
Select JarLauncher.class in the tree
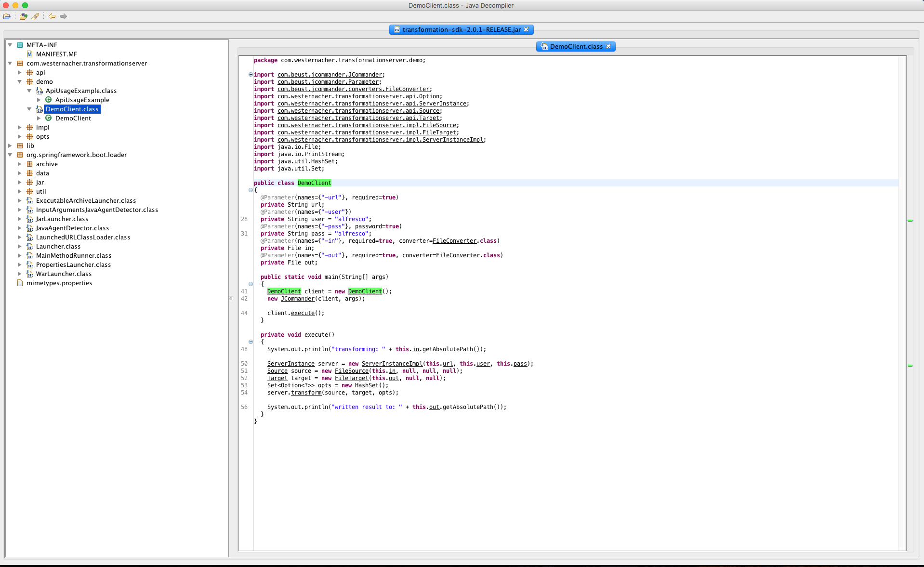pyautogui.click(x=62, y=219)
